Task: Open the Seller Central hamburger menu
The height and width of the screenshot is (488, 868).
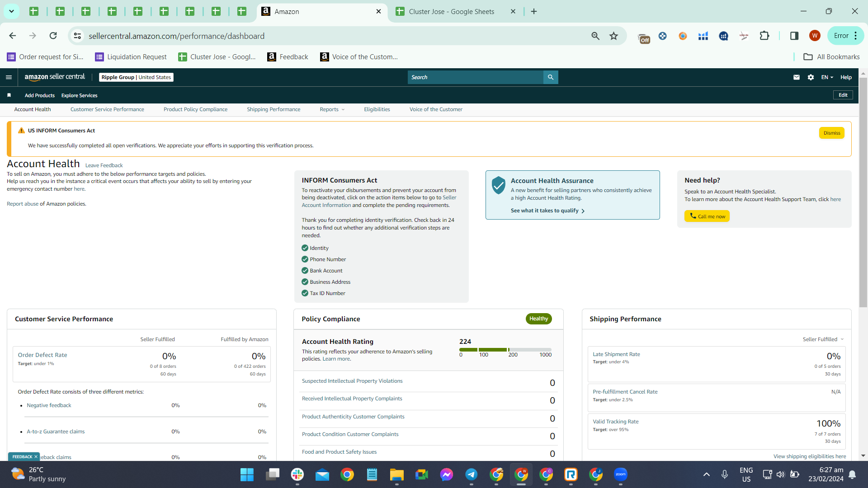Action: 9,77
